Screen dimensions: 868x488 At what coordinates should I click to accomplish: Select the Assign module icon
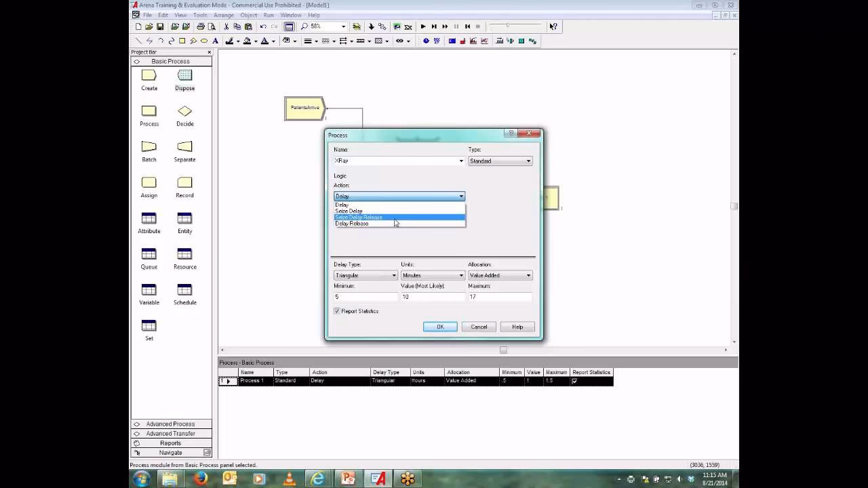click(149, 186)
